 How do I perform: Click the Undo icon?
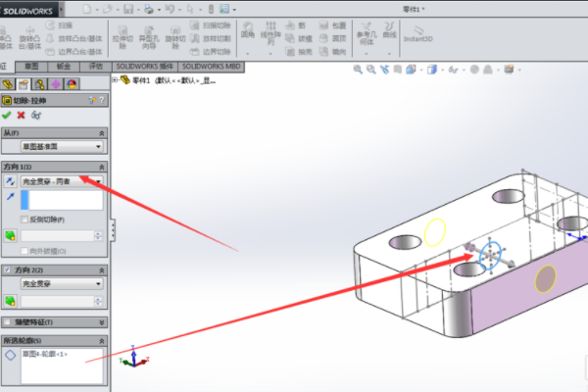pos(170,9)
